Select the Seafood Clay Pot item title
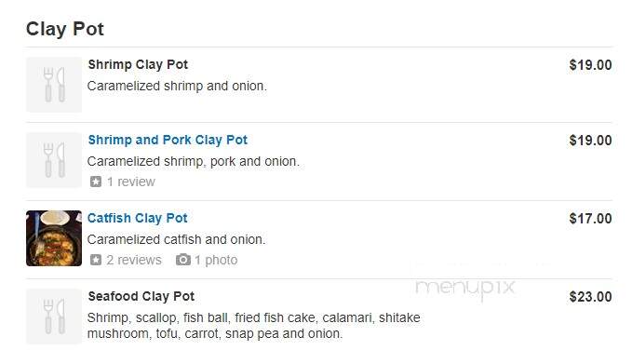 click(141, 296)
